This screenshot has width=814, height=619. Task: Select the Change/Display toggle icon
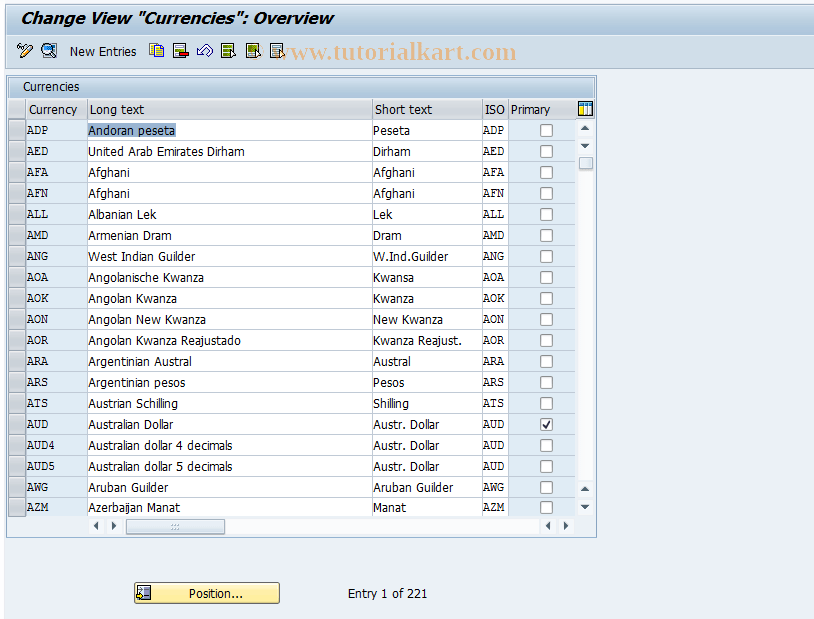[x=24, y=51]
